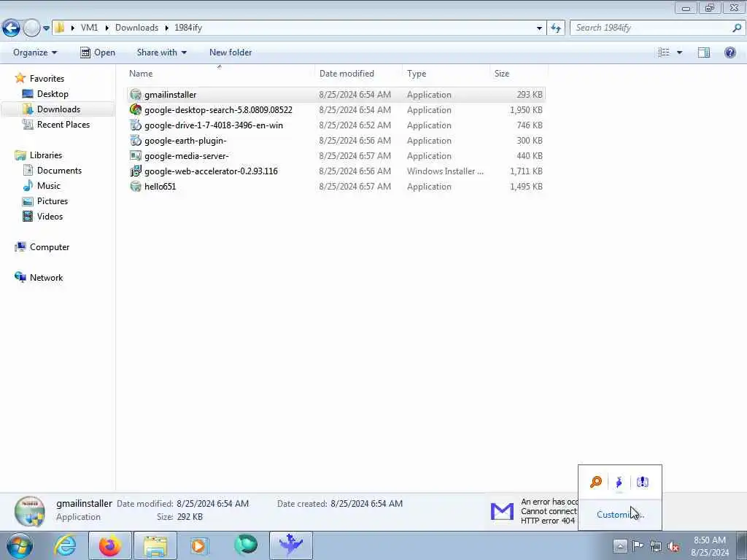Click the muted volume tray icon

click(673, 546)
